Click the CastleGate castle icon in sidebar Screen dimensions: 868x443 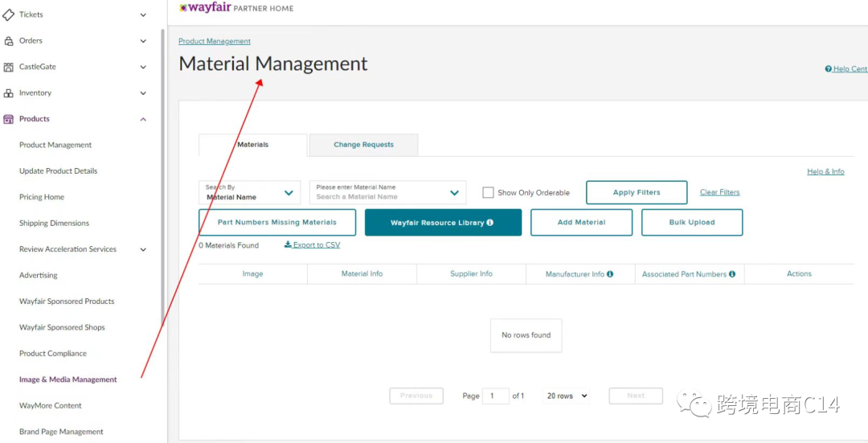point(8,67)
